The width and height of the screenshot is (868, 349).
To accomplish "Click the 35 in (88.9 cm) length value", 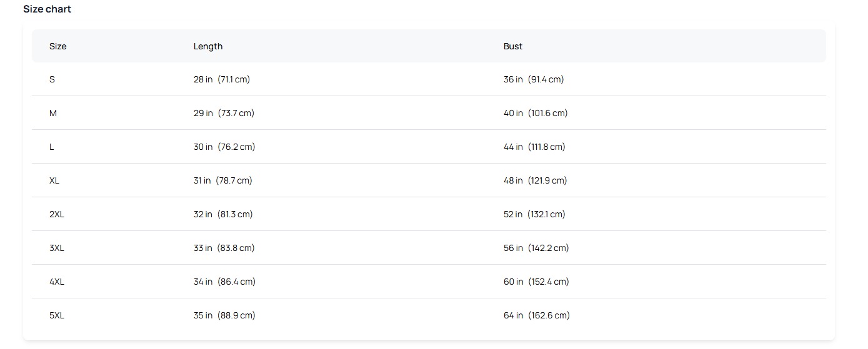I will 224,315.
